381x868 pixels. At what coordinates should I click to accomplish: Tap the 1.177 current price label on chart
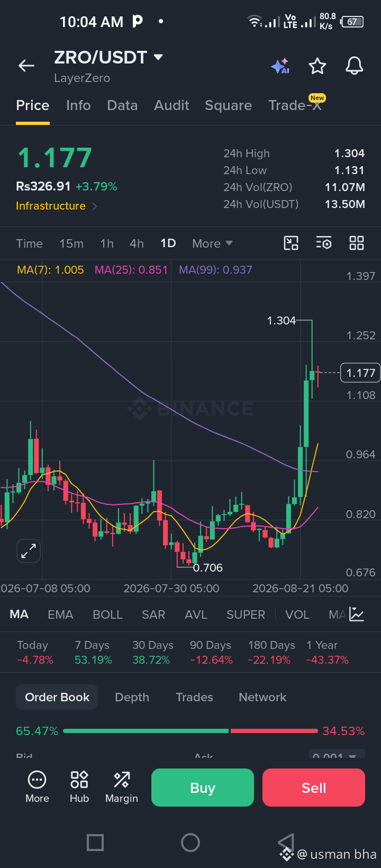point(361,373)
